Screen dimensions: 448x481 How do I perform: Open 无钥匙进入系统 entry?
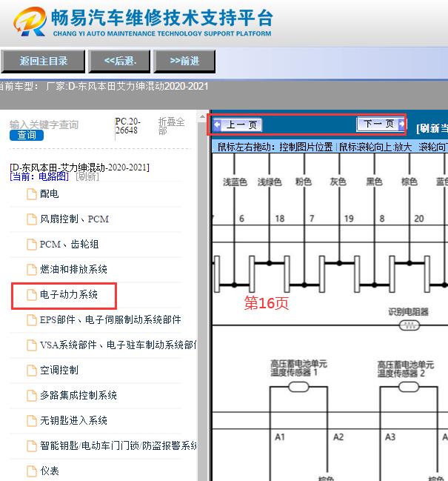tap(73, 420)
